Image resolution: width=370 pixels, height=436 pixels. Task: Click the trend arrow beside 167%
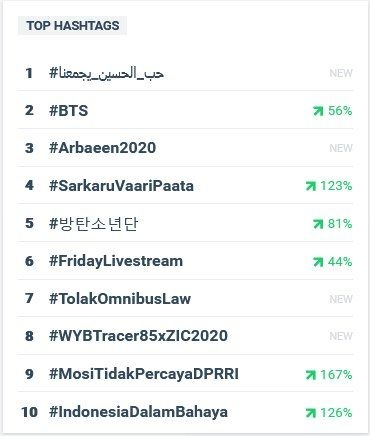click(x=310, y=375)
